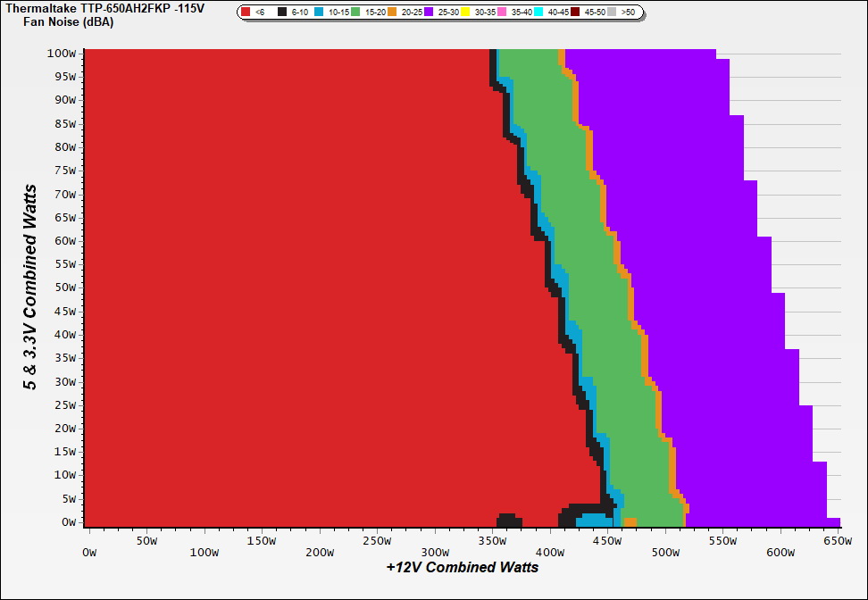
Task: Select the yellow 30-35 legend swatch
Action: point(465,12)
